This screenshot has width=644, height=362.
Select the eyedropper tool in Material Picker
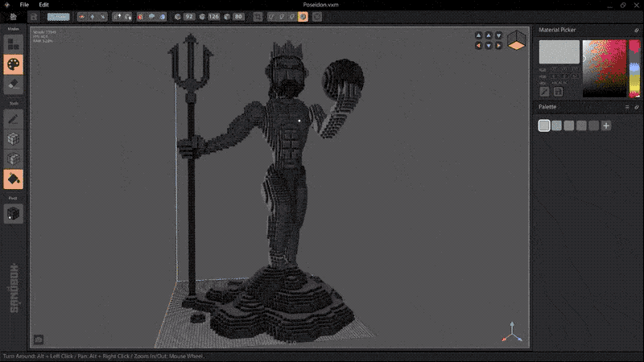click(x=544, y=92)
